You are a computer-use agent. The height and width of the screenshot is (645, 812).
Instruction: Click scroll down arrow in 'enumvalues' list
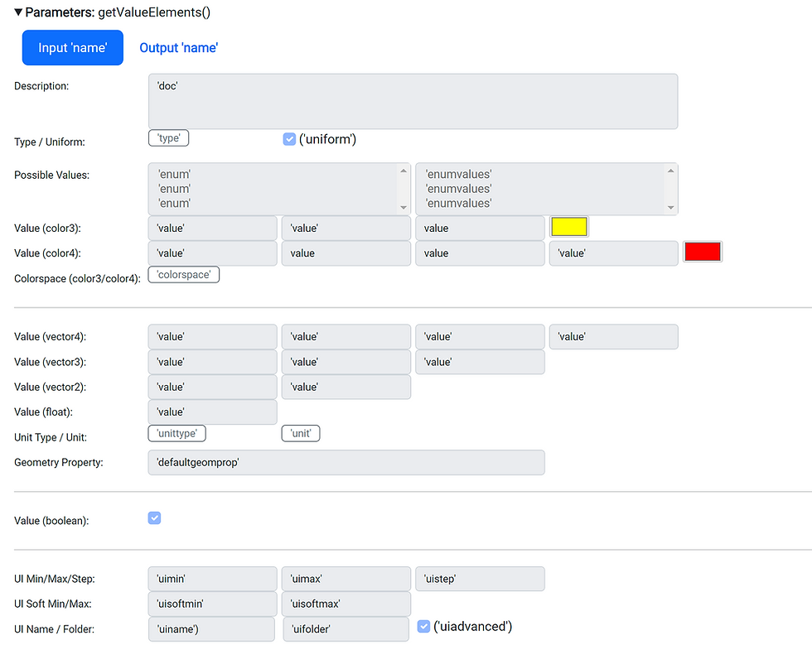[670, 208]
